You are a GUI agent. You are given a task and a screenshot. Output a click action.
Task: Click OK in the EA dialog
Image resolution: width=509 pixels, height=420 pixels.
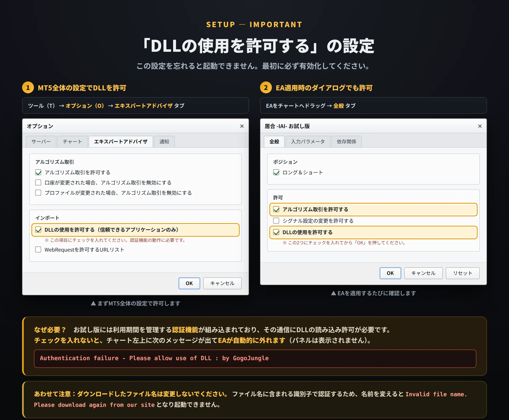tap(390, 273)
